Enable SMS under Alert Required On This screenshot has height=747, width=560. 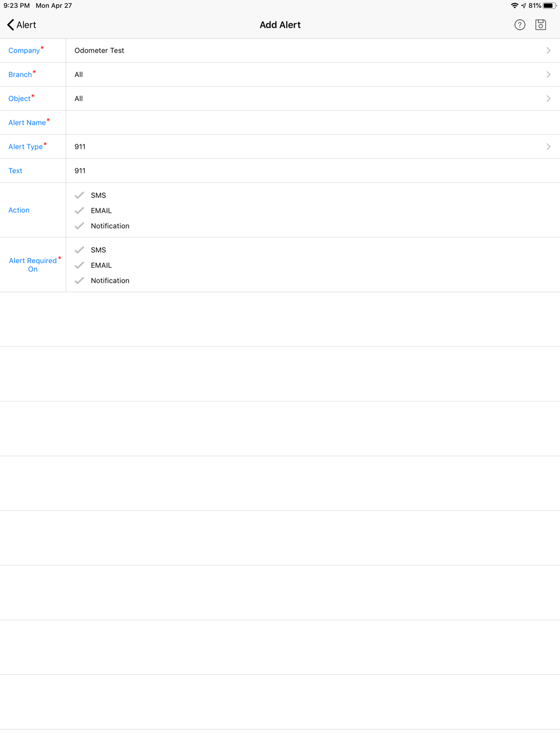point(80,250)
